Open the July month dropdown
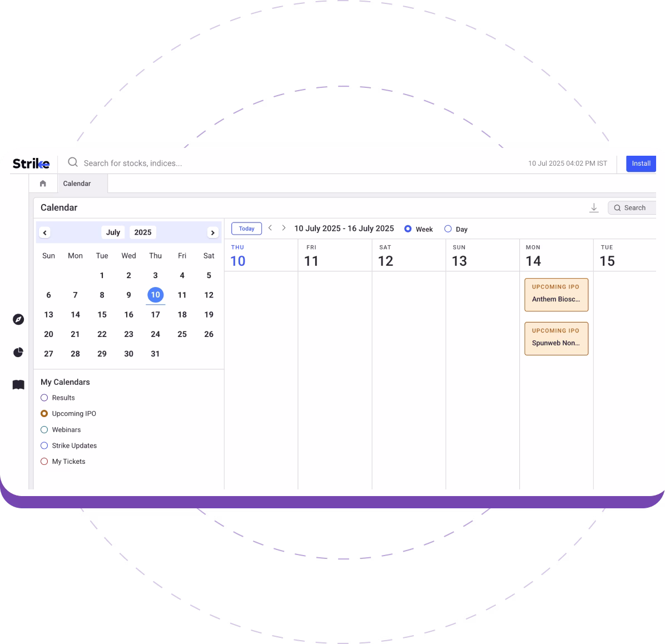 click(x=113, y=232)
